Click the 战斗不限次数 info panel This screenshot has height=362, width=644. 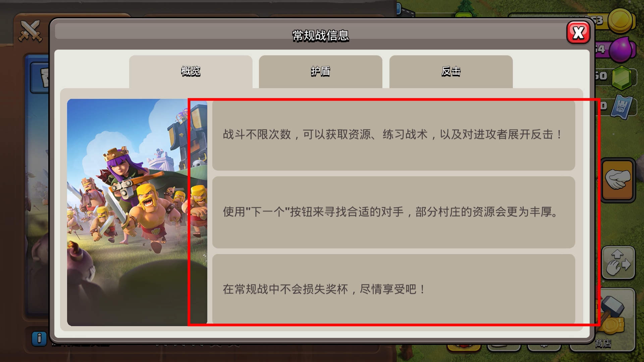(393, 135)
